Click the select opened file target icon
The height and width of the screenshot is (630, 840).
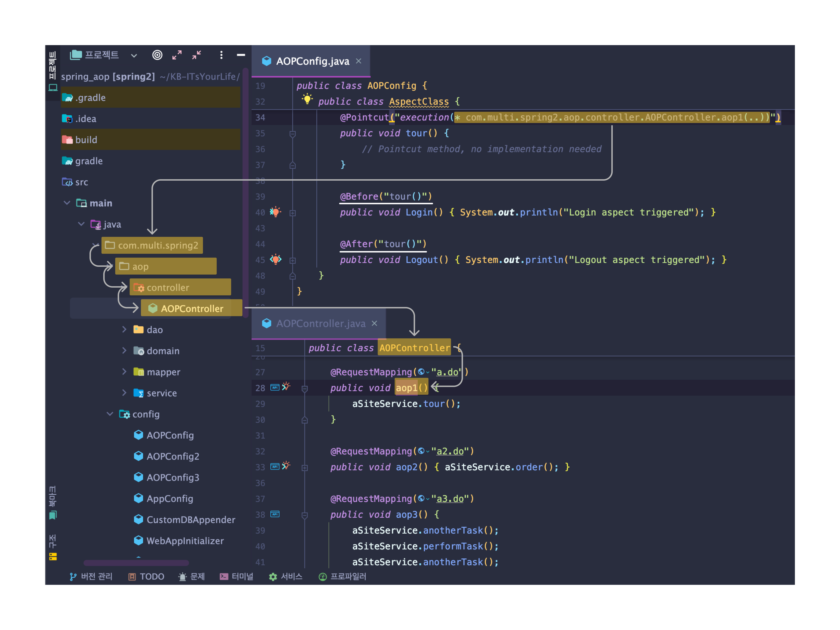click(157, 55)
